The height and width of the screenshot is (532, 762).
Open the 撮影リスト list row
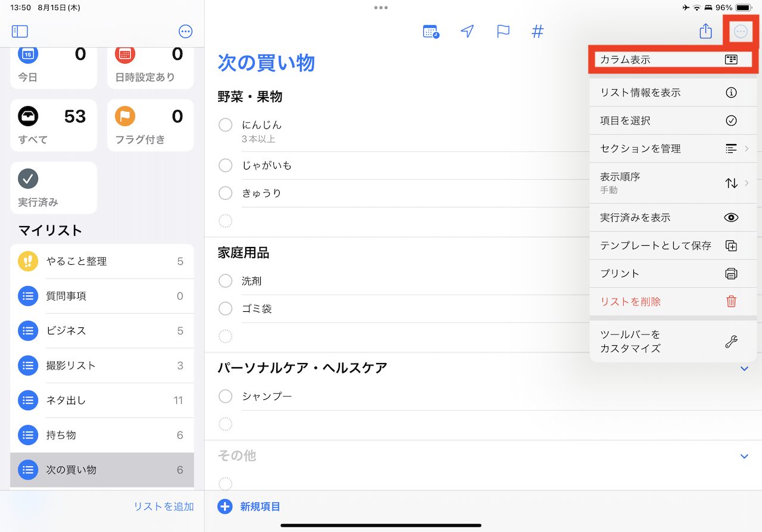102,365
